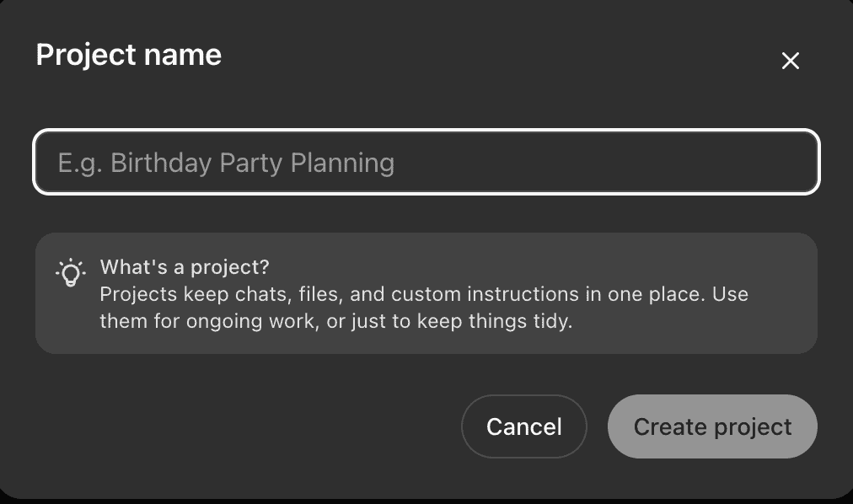Screen dimensions: 853x504
Task: Dismiss the dialog using the X icon
Action: [790, 61]
